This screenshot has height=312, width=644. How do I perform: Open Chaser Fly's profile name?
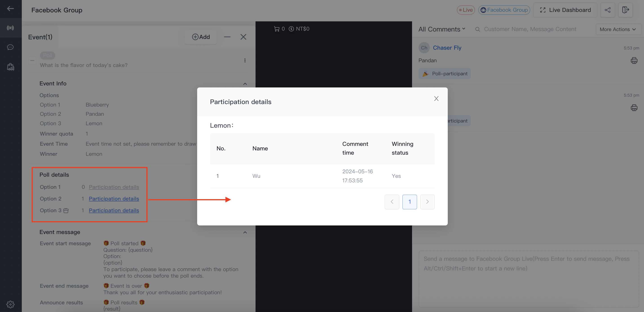coord(447,48)
